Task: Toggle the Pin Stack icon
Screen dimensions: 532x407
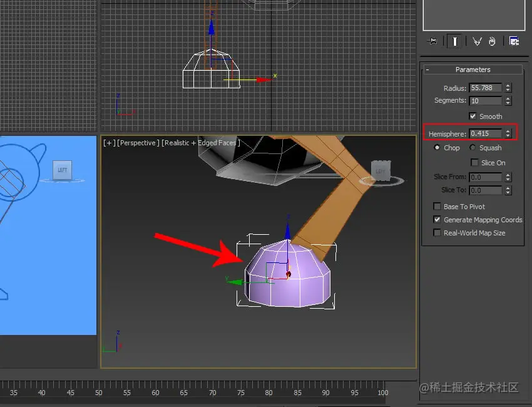Action: [432, 41]
